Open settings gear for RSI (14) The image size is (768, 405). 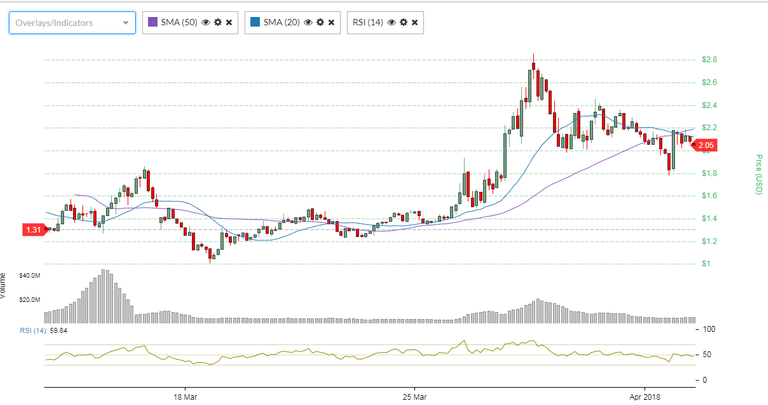pos(402,22)
